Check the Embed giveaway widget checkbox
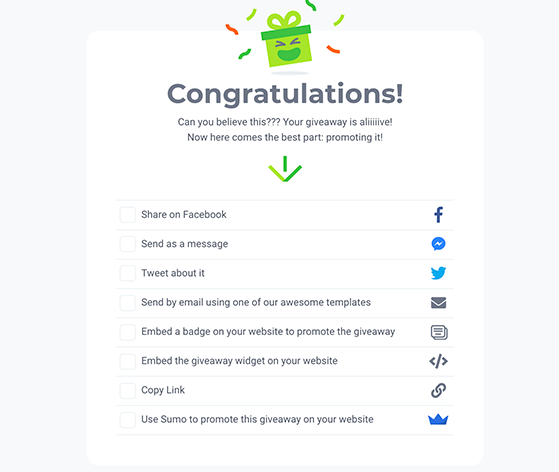Viewport: 559px width, 472px height. tap(128, 361)
